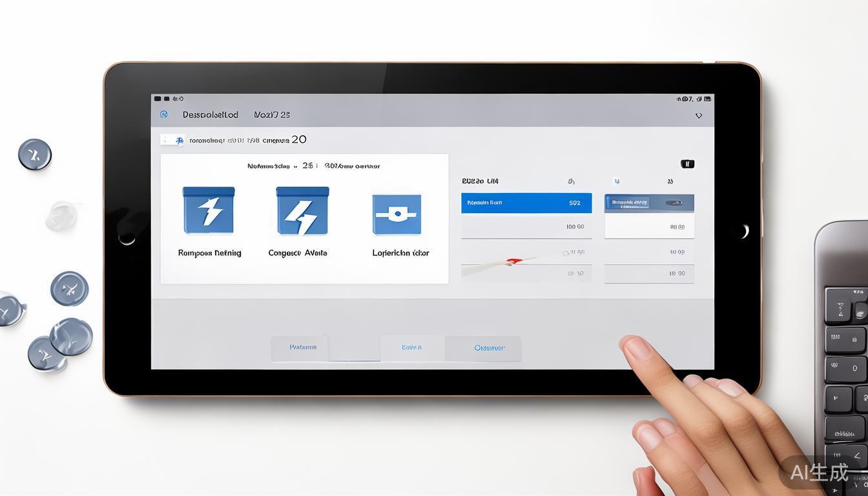Open the first blue lightning bolt folder icon
The width and height of the screenshot is (868, 496).
click(208, 211)
